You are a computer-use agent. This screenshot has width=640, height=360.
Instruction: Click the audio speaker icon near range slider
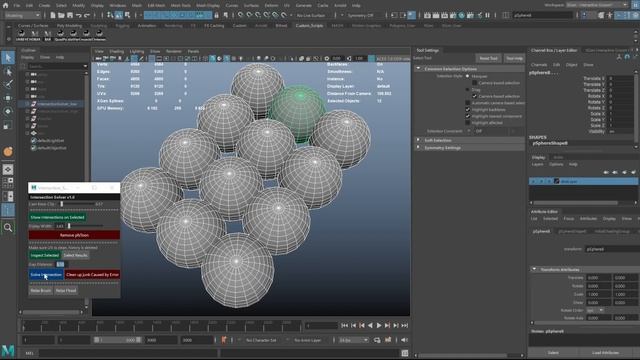click(x=404, y=340)
